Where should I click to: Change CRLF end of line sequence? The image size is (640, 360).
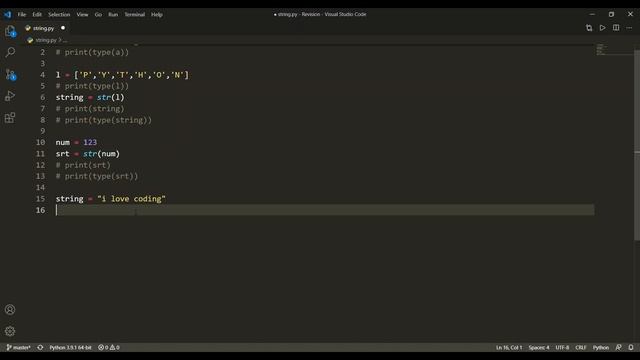(x=581, y=347)
